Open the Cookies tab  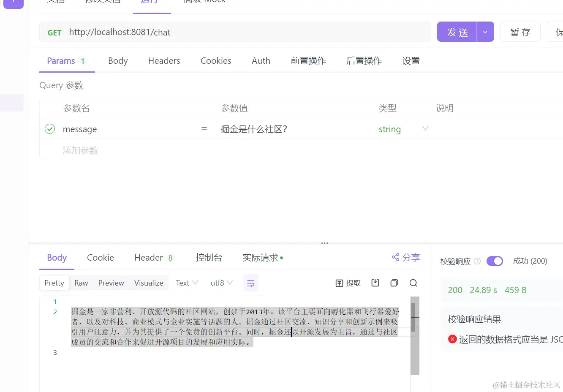(x=216, y=61)
